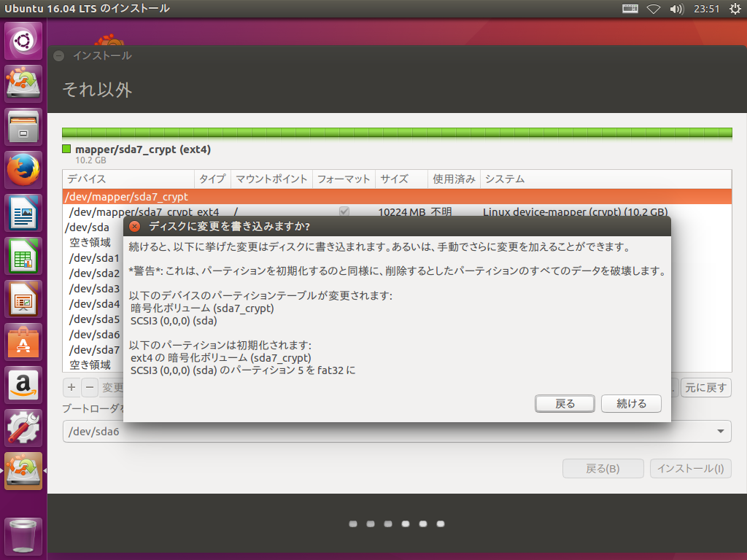Open the Files manager dock icon
Image resolution: width=747 pixels, height=560 pixels.
coord(23,127)
